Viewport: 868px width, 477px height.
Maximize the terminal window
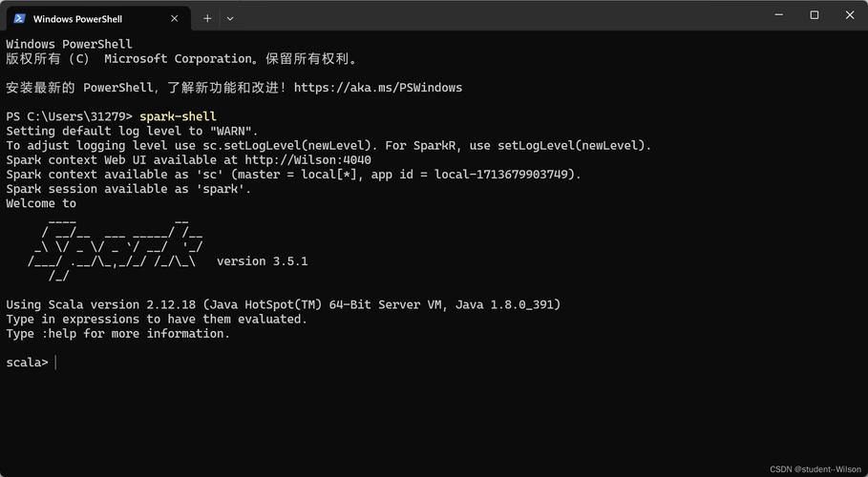pos(814,15)
